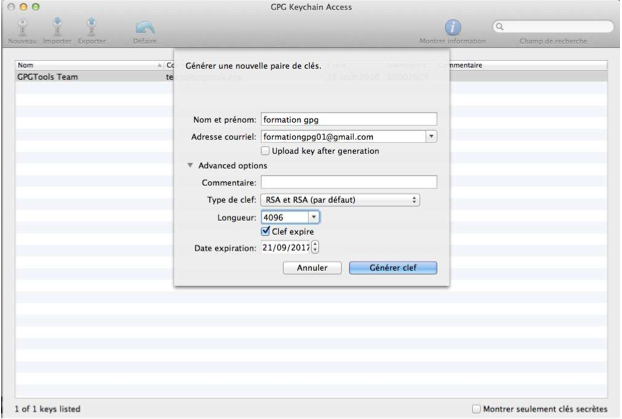
Task: Click the Commentaire column header
Action: [x=466, y=65]
